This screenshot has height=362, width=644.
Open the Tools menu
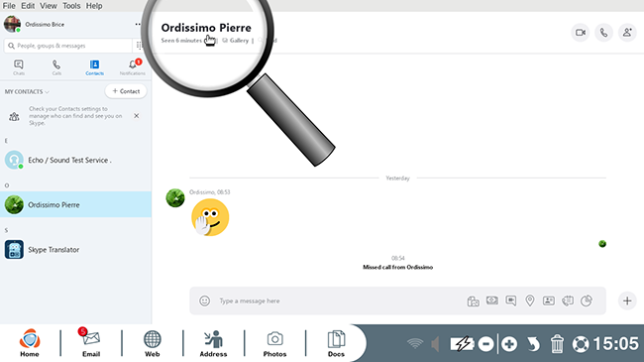tap(71, 6)
